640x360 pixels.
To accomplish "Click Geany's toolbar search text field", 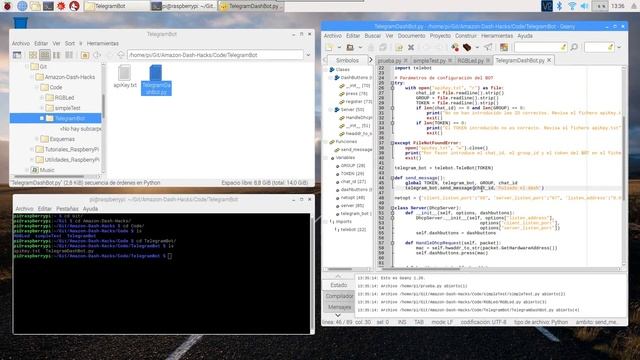I will (540, 48).
